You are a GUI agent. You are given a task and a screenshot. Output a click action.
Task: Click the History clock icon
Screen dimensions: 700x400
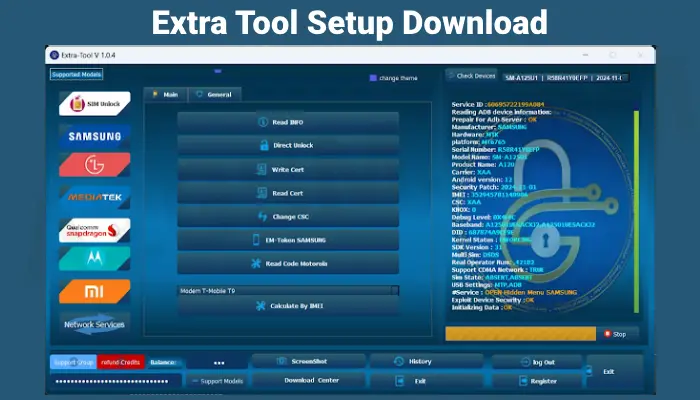point(399,361)
